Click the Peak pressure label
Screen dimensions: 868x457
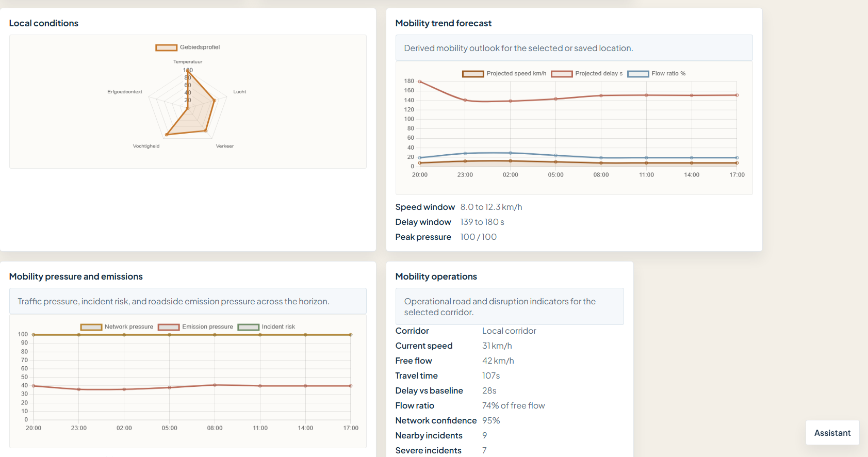[x=423, y=237]
